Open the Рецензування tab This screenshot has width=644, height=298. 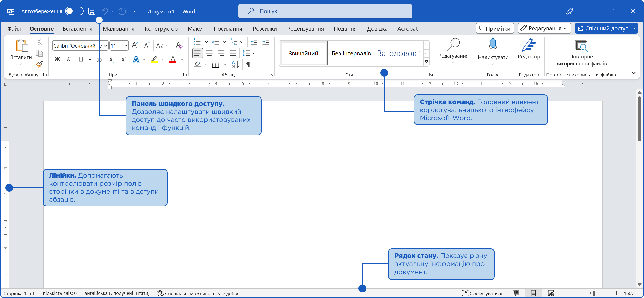pyautogui.click(x=305, y=29)
